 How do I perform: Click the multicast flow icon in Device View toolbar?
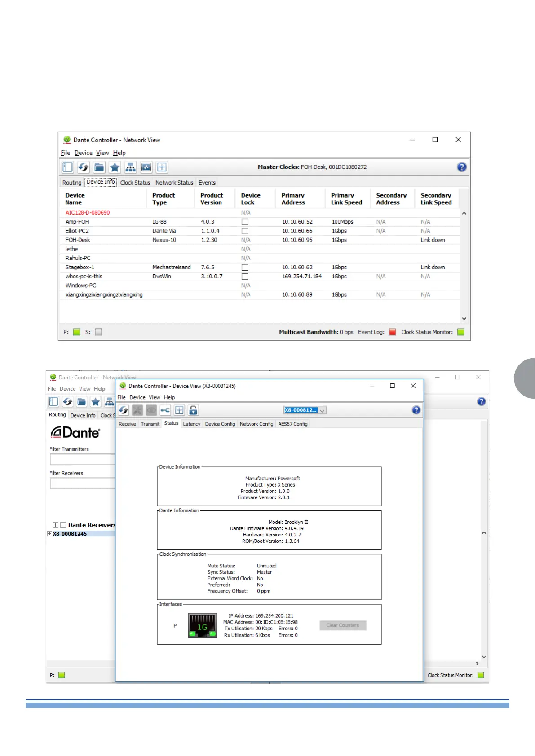[165, 410]
